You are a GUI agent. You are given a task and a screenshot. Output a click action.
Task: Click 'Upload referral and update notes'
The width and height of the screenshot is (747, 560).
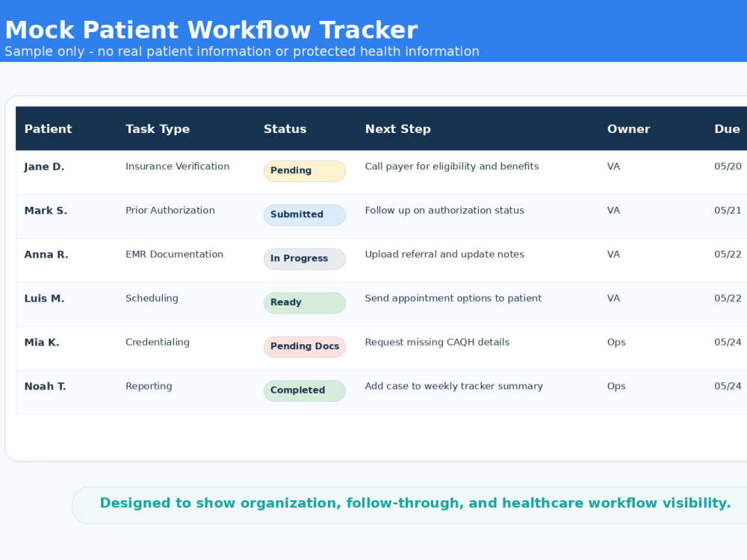pyautogui.click(x=444, y=255)
